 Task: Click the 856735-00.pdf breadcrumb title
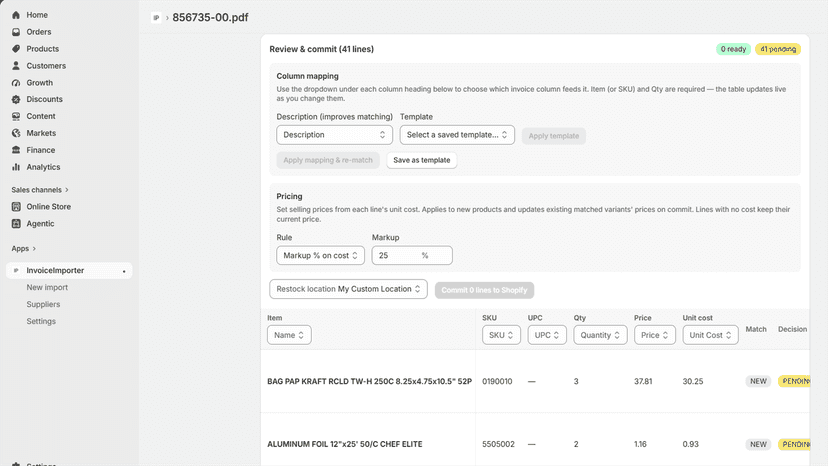(210, 17)
